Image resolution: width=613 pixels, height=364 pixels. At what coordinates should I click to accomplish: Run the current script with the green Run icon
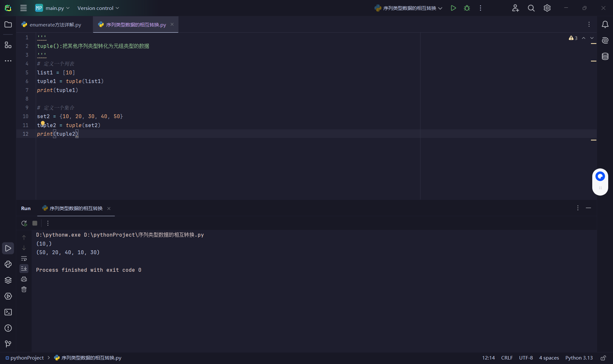point(453,8)
